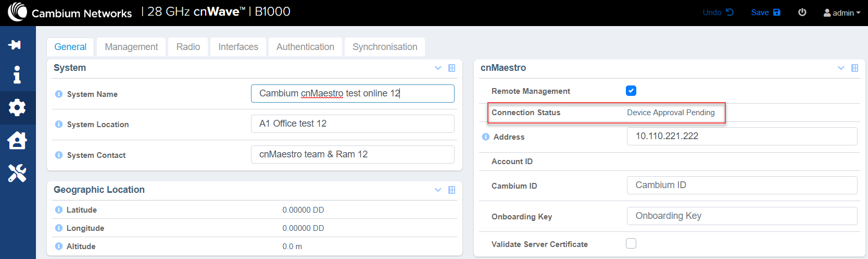Click 'Device Approval Pending' status text
The width and height of the screenshot is (868, 259).
pos(671,113)
